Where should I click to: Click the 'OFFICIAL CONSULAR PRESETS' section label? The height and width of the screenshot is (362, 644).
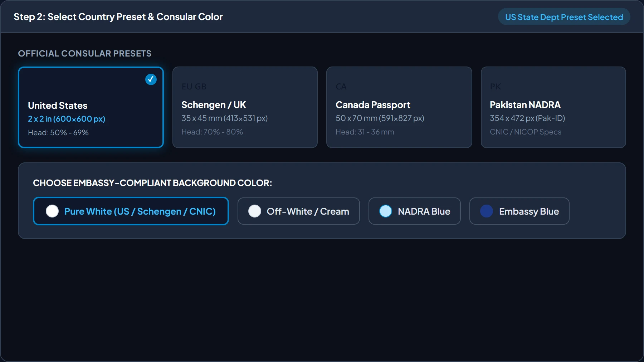(85, 53)
